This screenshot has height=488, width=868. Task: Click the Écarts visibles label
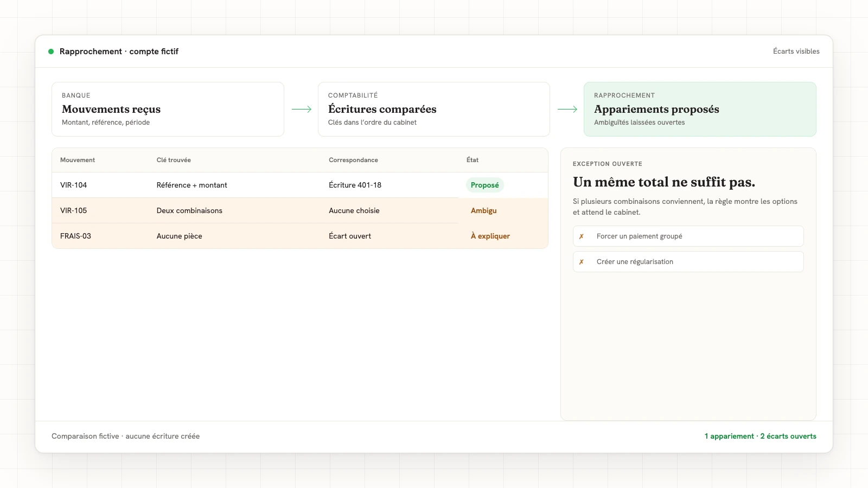pos(796,52)
